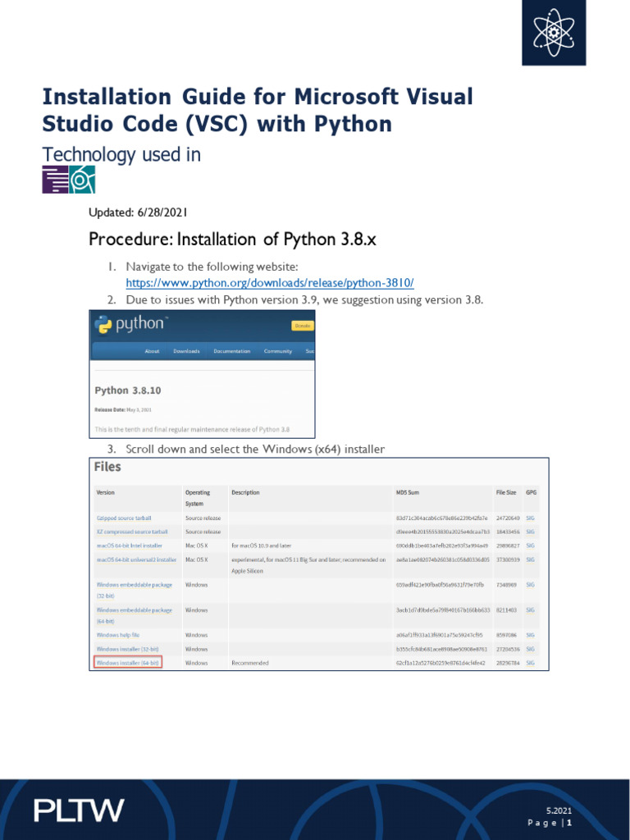This screenshot has height=840, width=630.
Task: Click the Python 3.8.10 heading
Action: pos(127,390)
